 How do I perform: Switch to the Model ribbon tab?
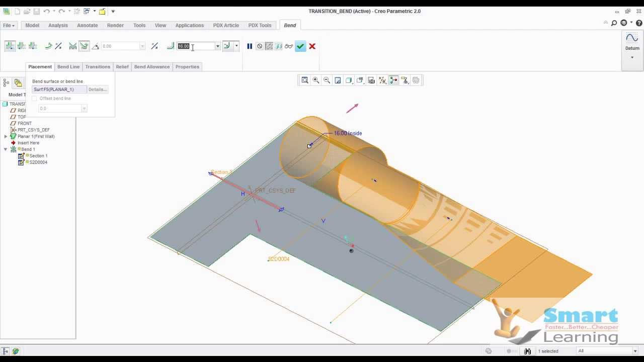point(32,25)
